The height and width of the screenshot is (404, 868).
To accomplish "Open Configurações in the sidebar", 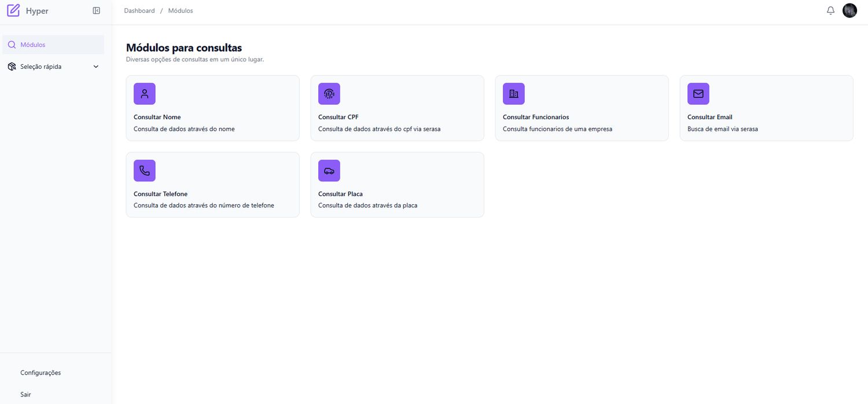I will click(41, 373).
